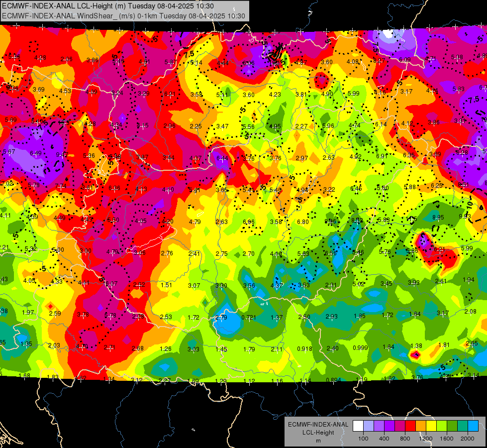
Task: Click the wind shear value 2.53
Action: (x=166, y=317)
